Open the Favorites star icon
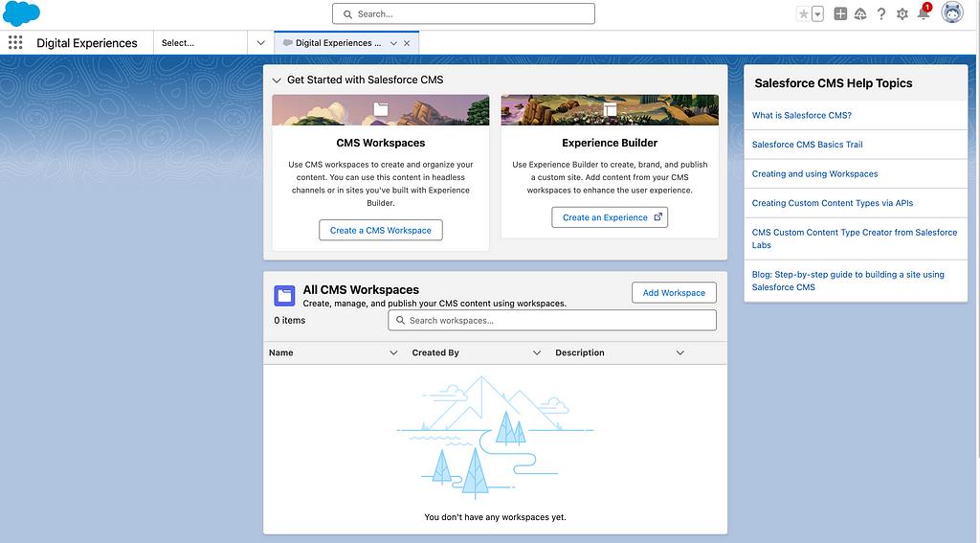The width and height of the screenshot is (980, 543). (x=803, y=14)
